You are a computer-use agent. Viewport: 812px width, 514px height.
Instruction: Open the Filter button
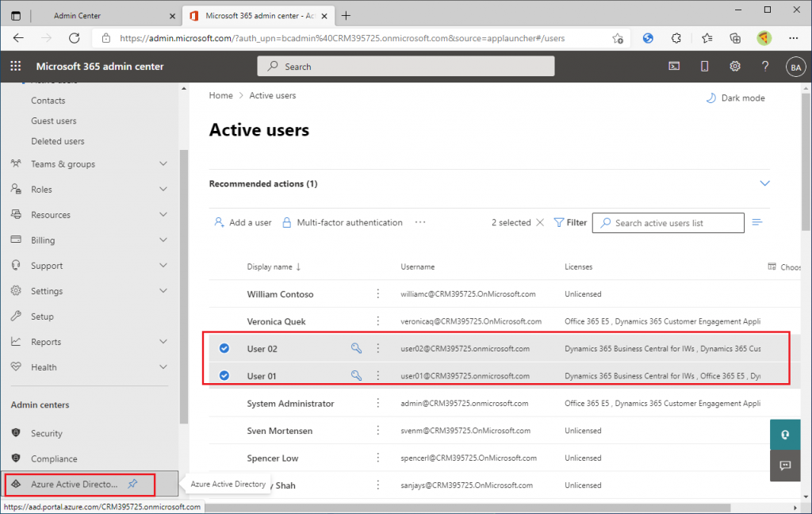[570, 222]
